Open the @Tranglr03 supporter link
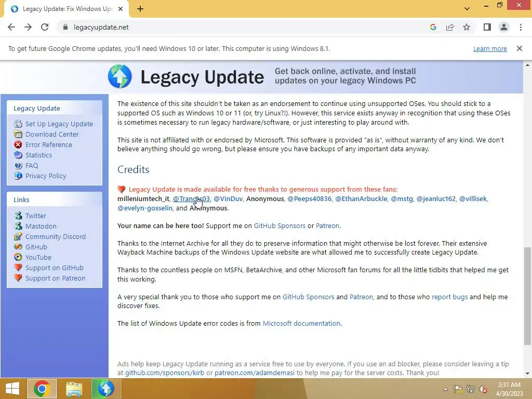The width and height of the screenshot is (532, 399). click(x=191, y=199)
